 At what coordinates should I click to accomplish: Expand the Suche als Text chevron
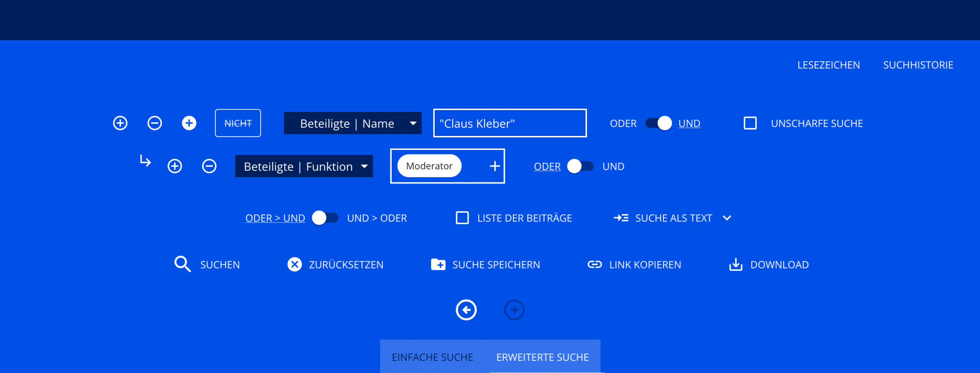(727, 218)
